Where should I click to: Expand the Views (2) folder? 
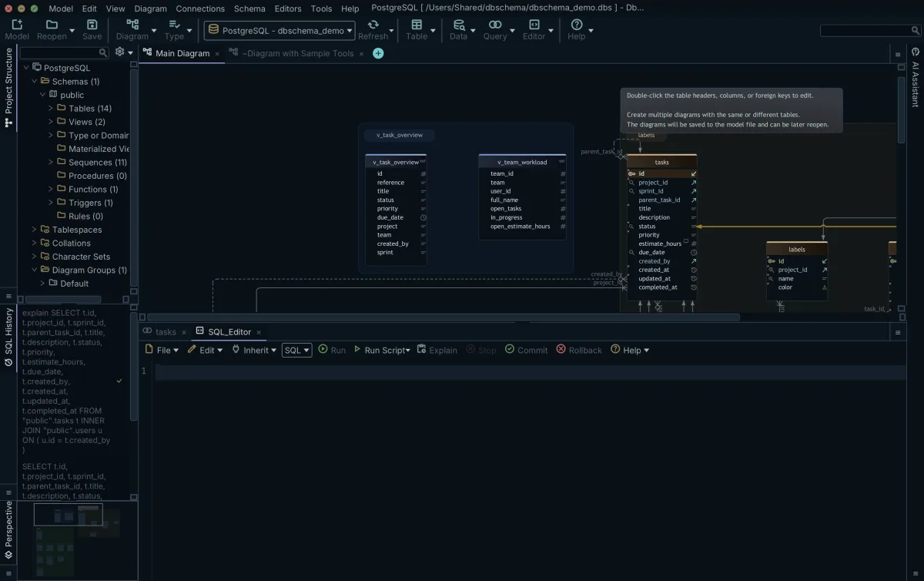[x=51, y=122]
